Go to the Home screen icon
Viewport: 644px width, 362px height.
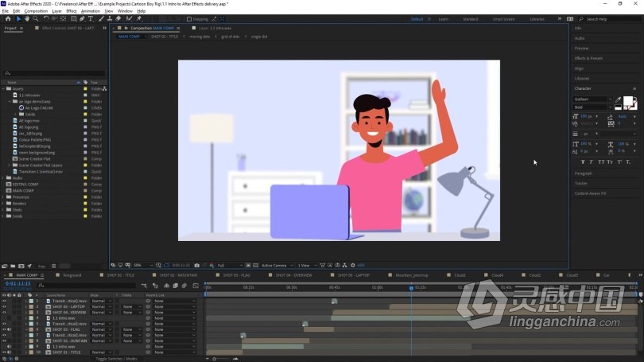point(8,19)
